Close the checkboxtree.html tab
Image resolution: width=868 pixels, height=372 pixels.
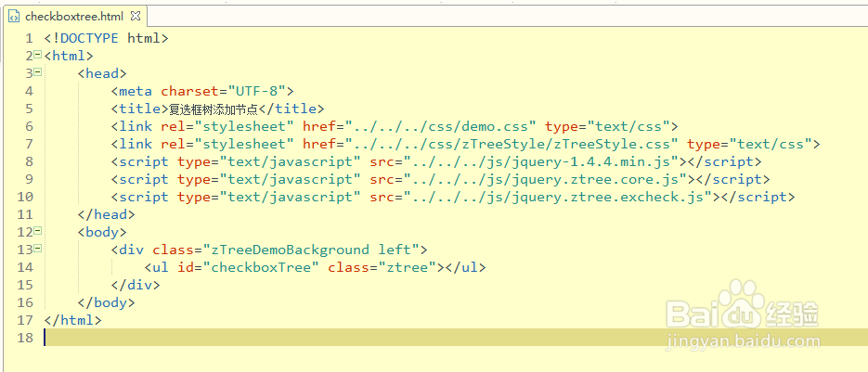[137, 16]
